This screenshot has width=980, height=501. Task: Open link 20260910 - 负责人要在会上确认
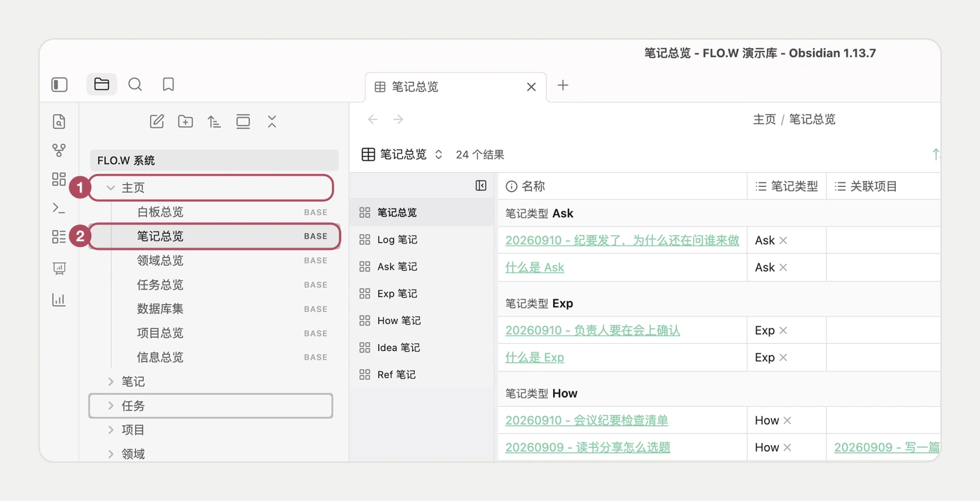coord(593,330)
